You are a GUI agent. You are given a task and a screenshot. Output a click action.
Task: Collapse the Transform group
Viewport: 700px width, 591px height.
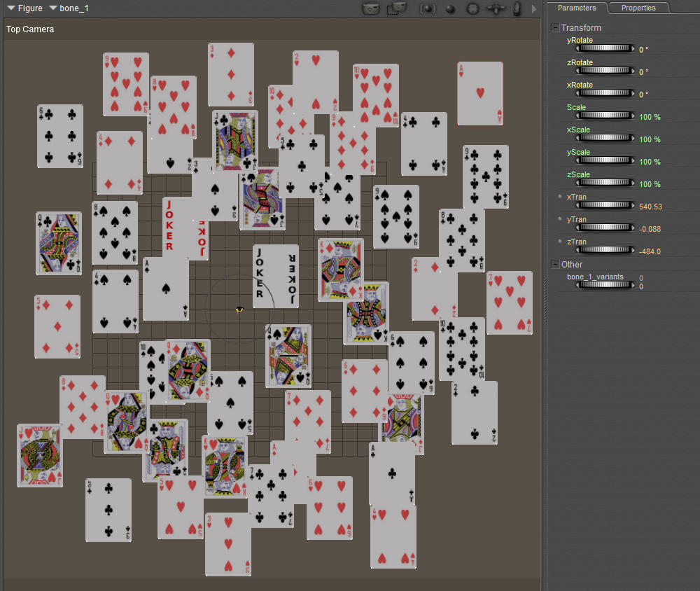[555, 28]
